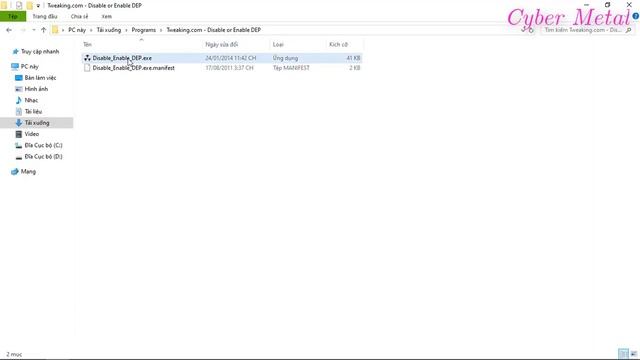Click the Tweaking.com breadcrumb segment
This screenshot has height=360, width=640.
click(213, 30)
